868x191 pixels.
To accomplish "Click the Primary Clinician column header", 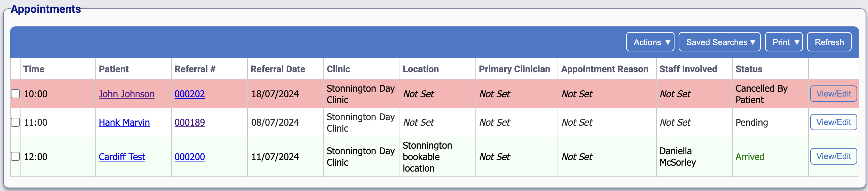I will [514, 69].
